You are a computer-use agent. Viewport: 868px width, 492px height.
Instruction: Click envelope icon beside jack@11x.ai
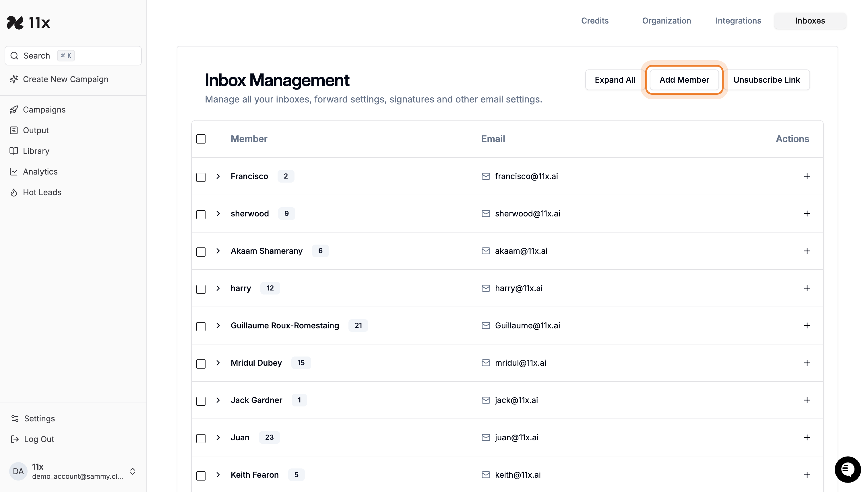[486, 400]
